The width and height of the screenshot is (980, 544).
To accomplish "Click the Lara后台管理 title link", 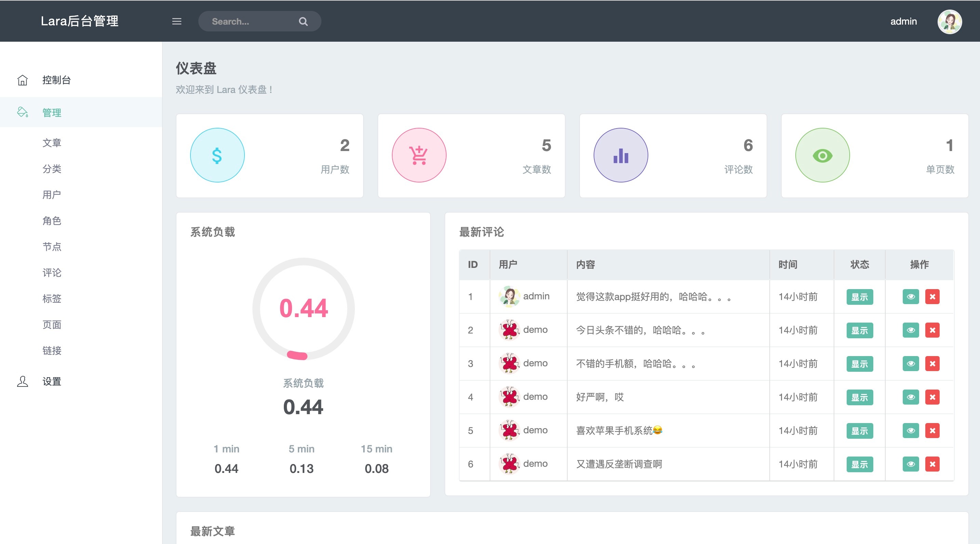I will pyautogui.click(x=80, y=21).
